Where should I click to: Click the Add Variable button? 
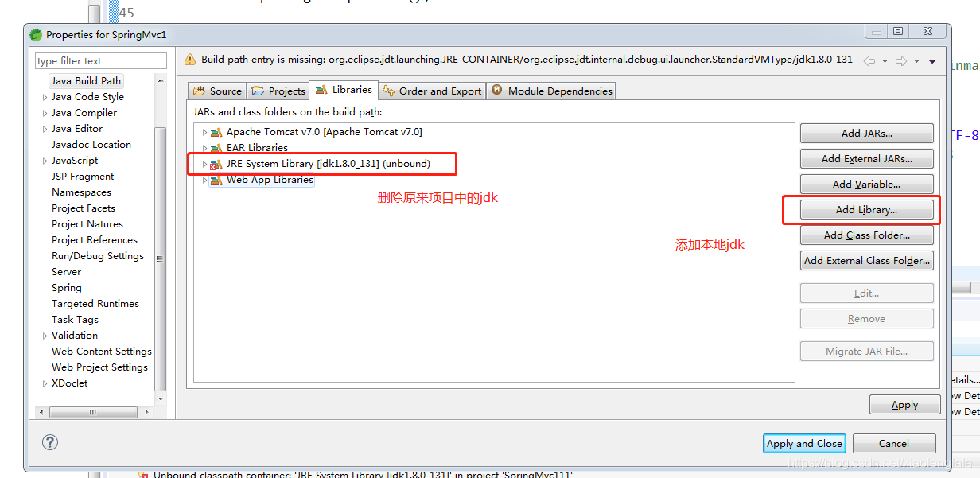click(866, 185)
